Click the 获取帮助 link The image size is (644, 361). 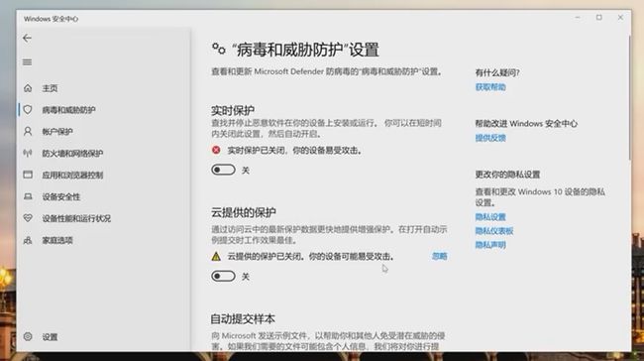pyautogui.click(x=490, y=87)
